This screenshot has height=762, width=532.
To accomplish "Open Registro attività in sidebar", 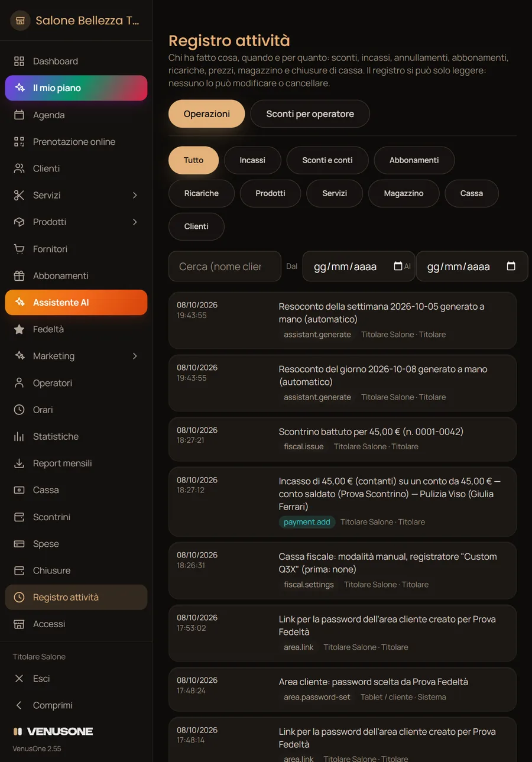I will [x=76, y=597].
